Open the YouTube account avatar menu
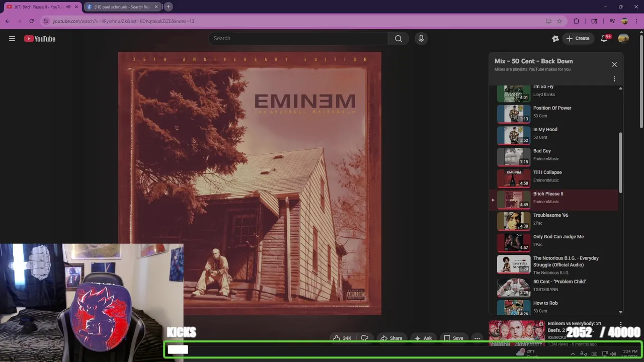The height and width of the screenshot is (362, 644). (x=623, y=39)
